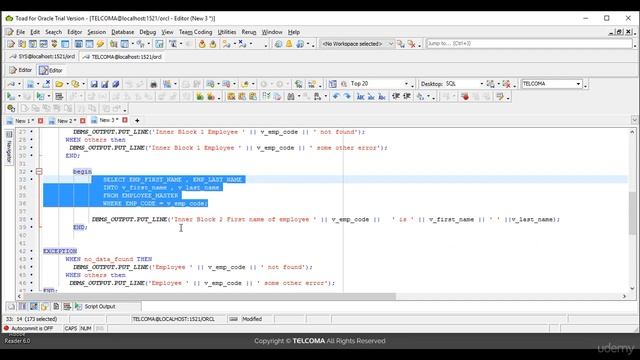The image size is (640, 360).
Task: Open the Utilities menu
Action: click(x=227, y=32)
